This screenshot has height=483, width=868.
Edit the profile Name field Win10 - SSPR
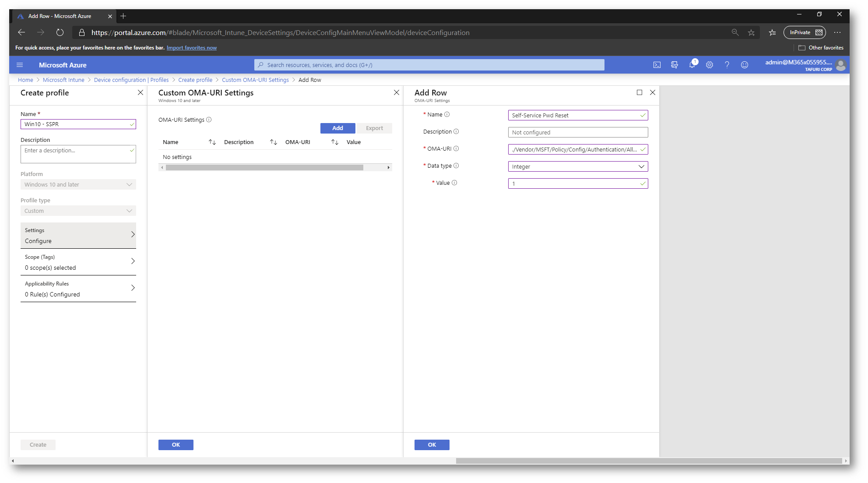78,124
